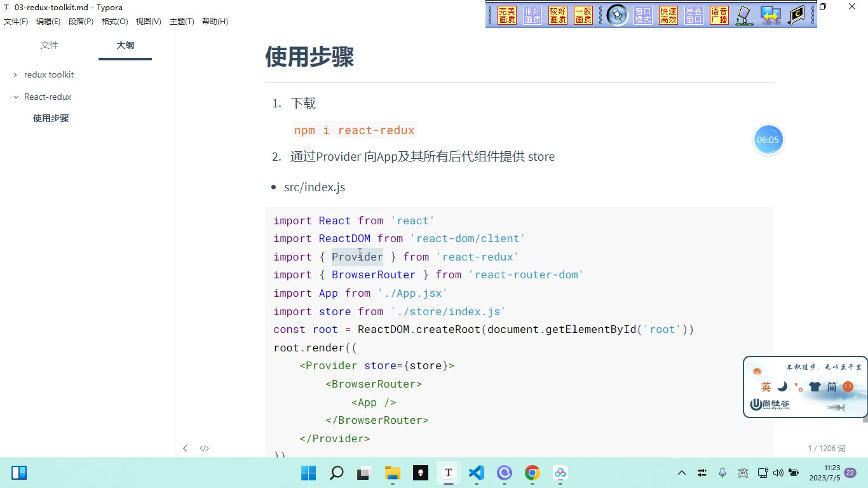Open the 帮助(H) menu
The image size is (868, 488).
pyautogui.click(x=215, y=22)
